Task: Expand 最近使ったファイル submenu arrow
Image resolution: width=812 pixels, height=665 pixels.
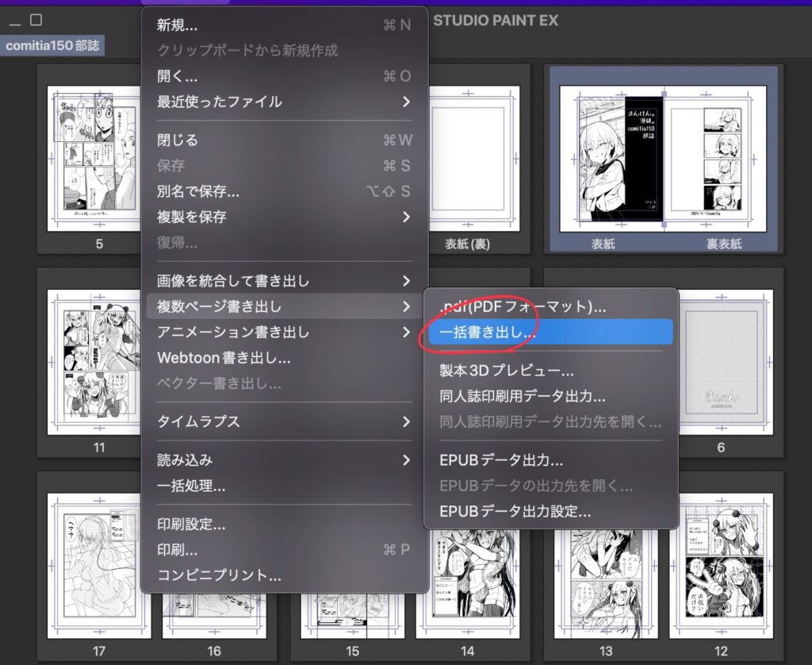Action: click(x=407, y=102)
